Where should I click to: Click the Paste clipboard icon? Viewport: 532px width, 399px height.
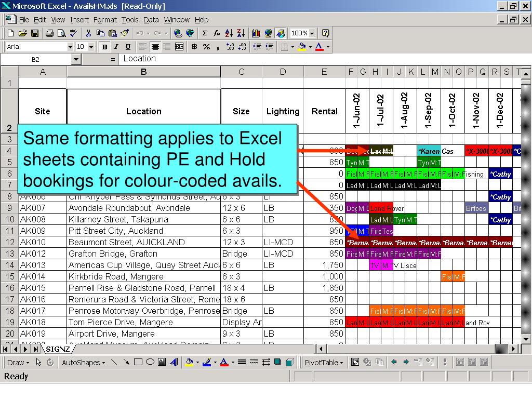point(112,33)
